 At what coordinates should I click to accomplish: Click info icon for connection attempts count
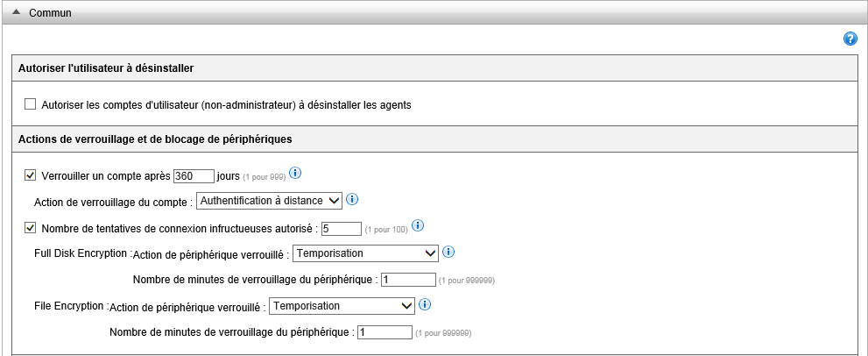[x=418, y=225]
